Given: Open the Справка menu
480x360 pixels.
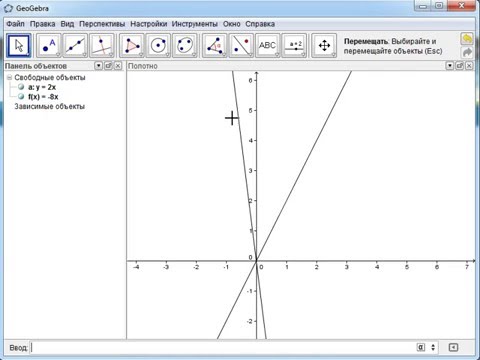Looking at the screenshot, I should pyautogui.click(x=260, y=24).
